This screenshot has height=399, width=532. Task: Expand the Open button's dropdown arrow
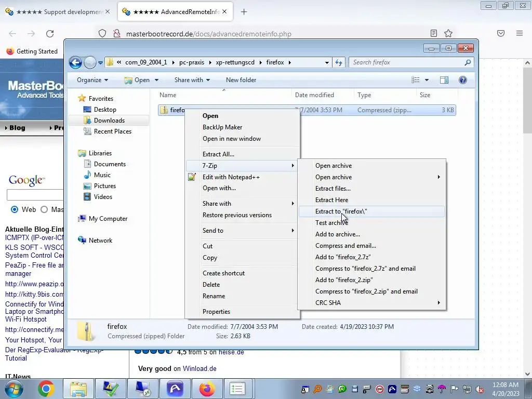(x=156, y=80)
